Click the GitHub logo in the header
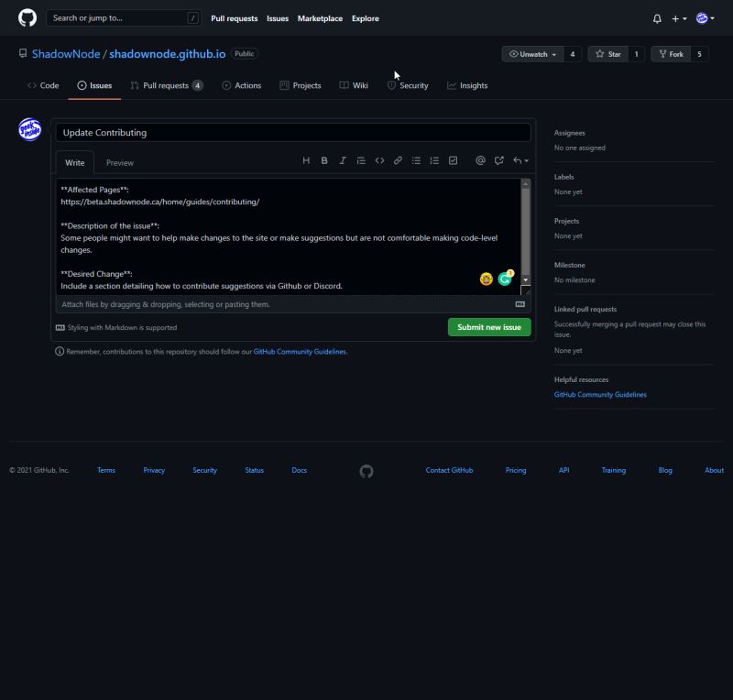 click(27, 17)
